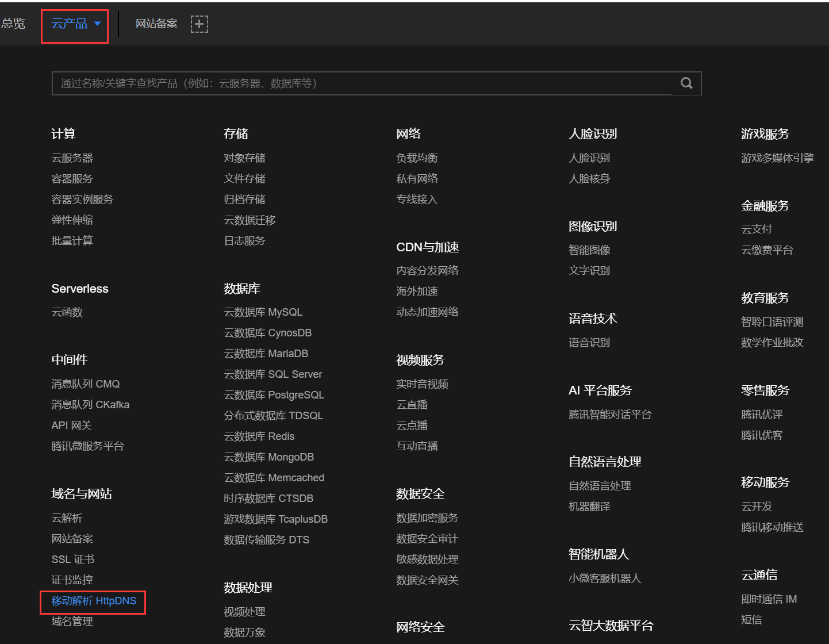Open the 总览 tab
Image resolution: width=829 pixels, height=644 pixels.
click(13, 24)
